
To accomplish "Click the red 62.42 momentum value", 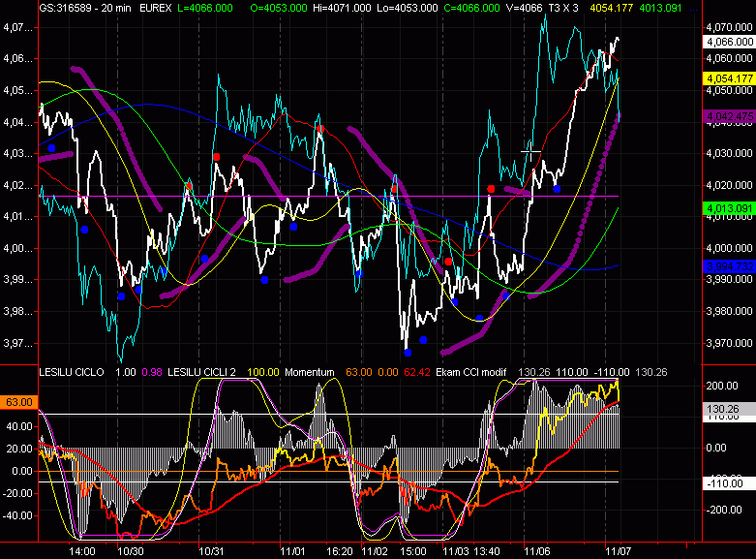I will pyautogui.click(x=417, y=372).
